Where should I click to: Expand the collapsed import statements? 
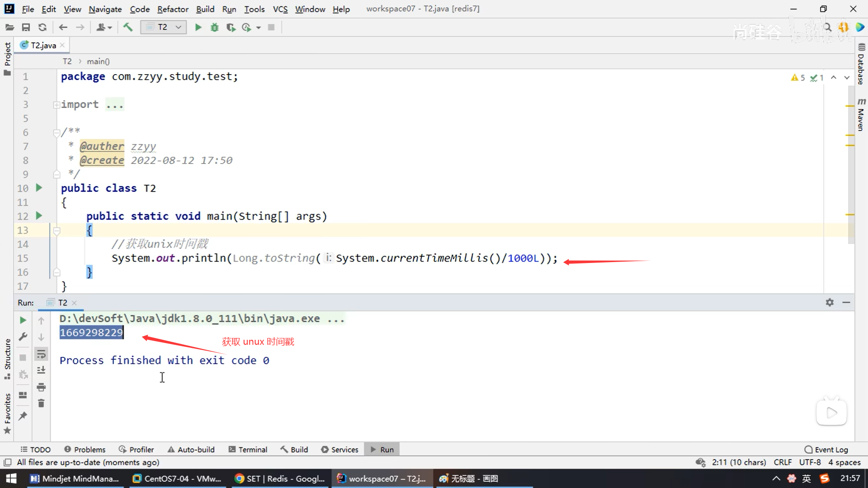click(57, 105)
